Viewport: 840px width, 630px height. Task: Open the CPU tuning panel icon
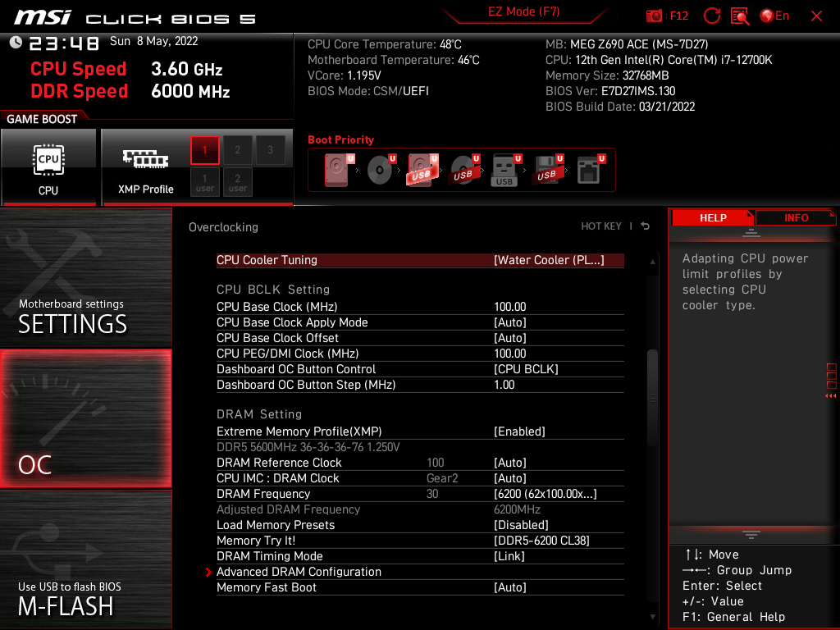[49, 162]
